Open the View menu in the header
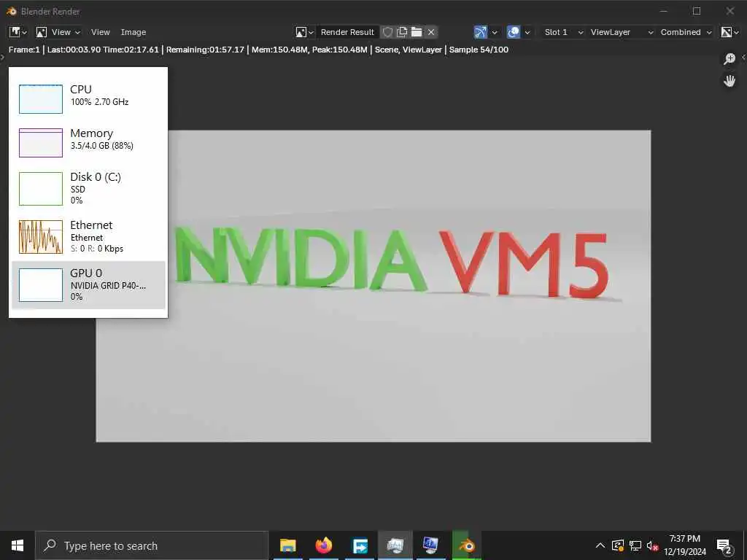 [101, 32]
